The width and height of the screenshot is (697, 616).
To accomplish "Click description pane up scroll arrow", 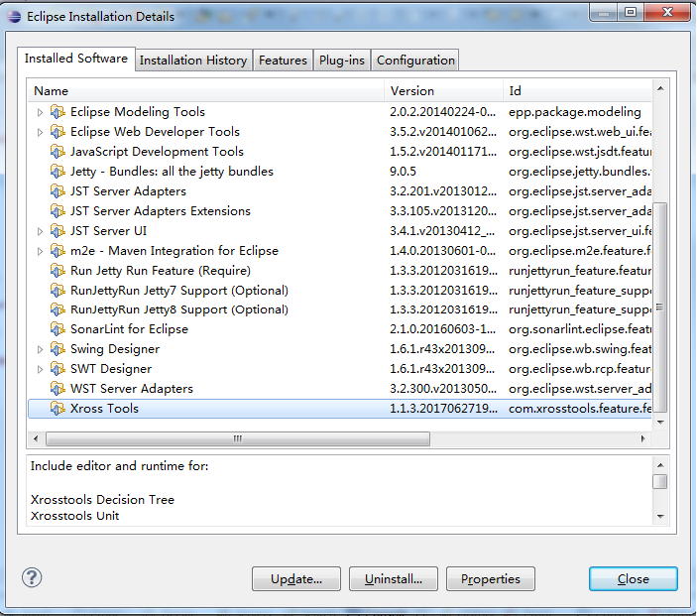I will point(660,465).
